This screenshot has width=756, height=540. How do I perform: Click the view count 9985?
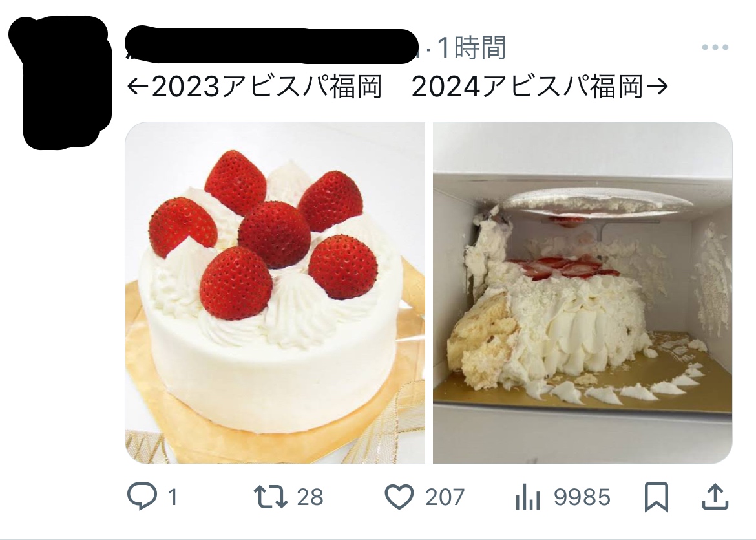pos(582,497)
